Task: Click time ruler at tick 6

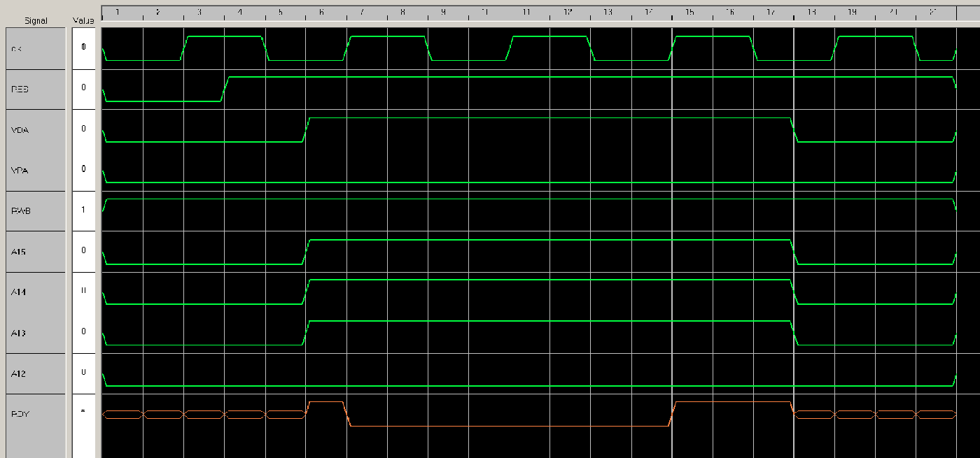Action: coord(321,13)
